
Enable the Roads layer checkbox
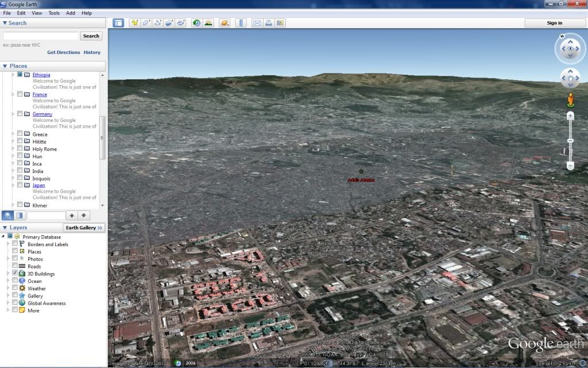(15, 266)
